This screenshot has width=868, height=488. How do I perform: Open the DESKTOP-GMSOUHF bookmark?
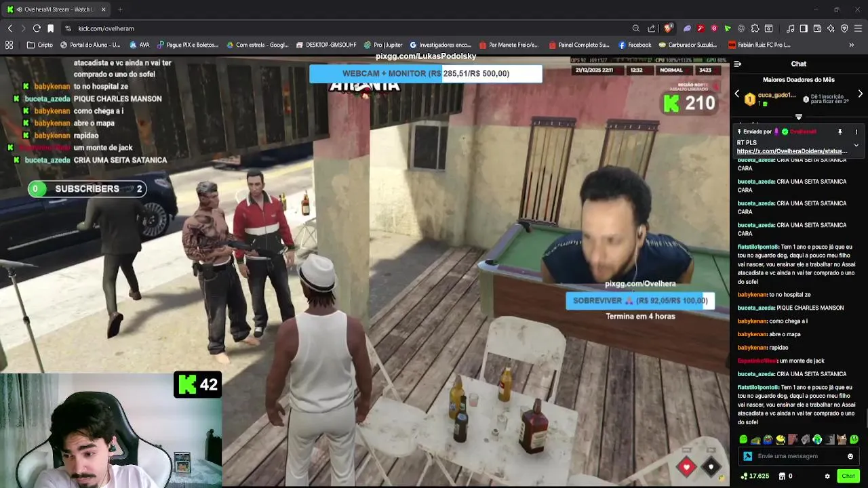tap(326, 45)
